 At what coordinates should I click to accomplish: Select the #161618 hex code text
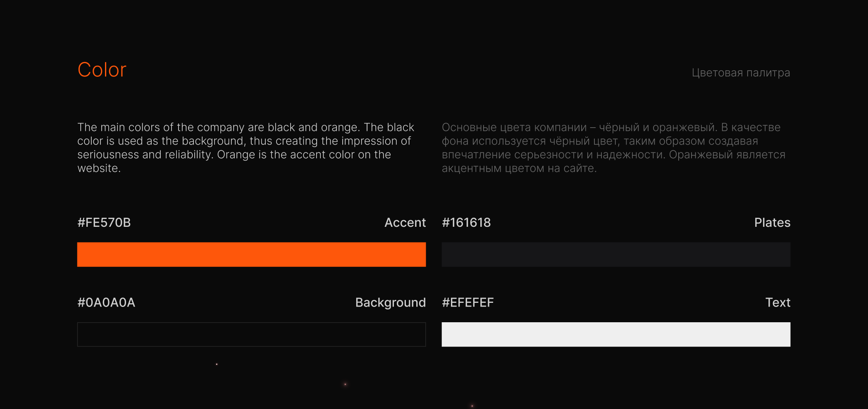[x=466, y=223]
